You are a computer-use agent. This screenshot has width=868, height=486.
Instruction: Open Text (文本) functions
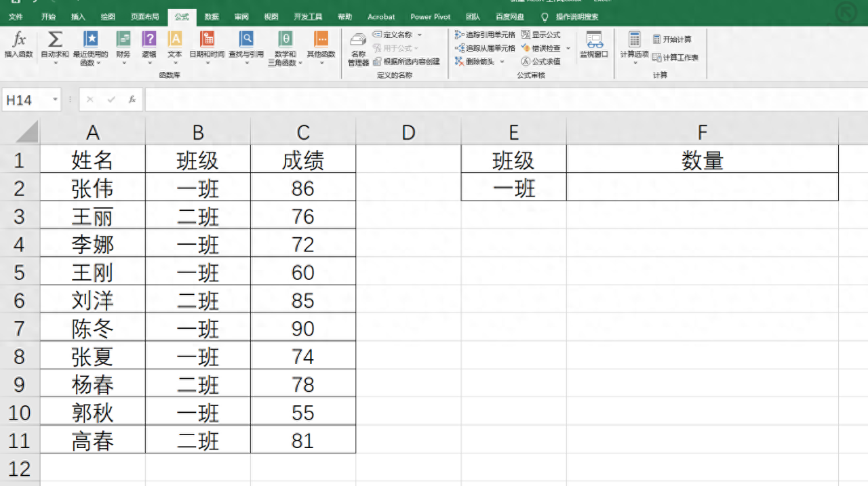175,47
